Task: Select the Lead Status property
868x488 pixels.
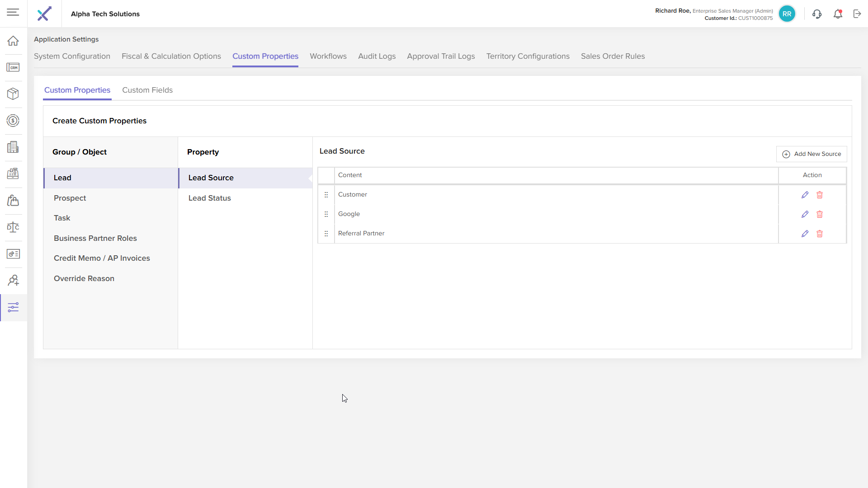Action: (x=209, y=198)
